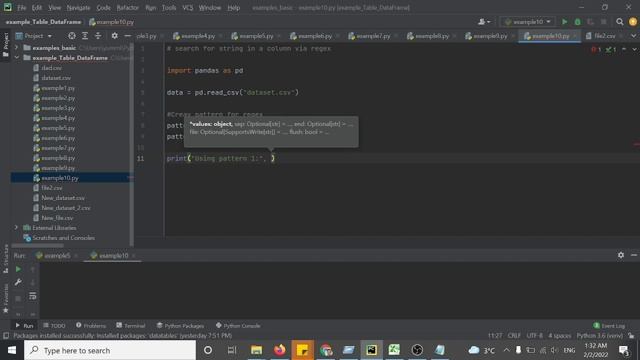The height and width of the screenshot is (360, 640).
Task: Open Firefox from the taskbar
Action: pyautogui.click(x=280, y=350)
